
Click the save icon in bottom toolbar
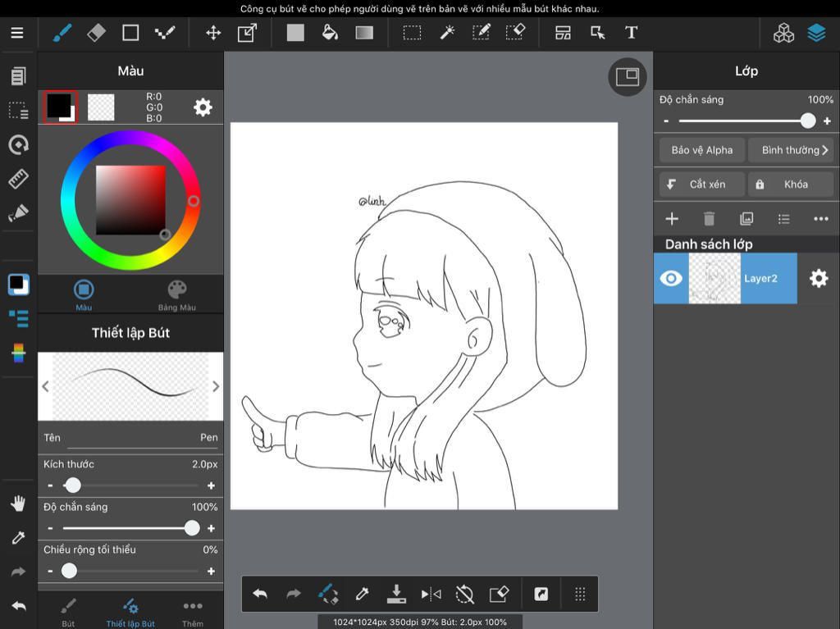(x=396, y=594)
